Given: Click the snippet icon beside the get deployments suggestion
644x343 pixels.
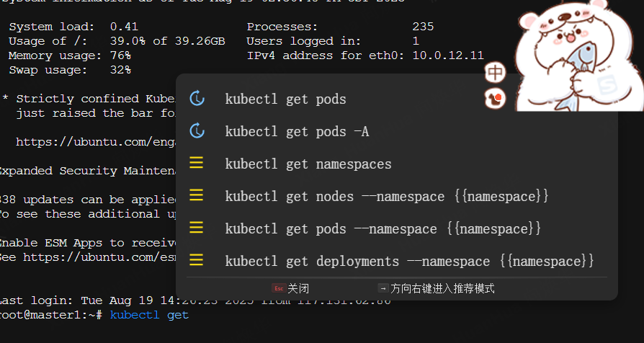Looking at the screenshot, I should tap(197, 260).
